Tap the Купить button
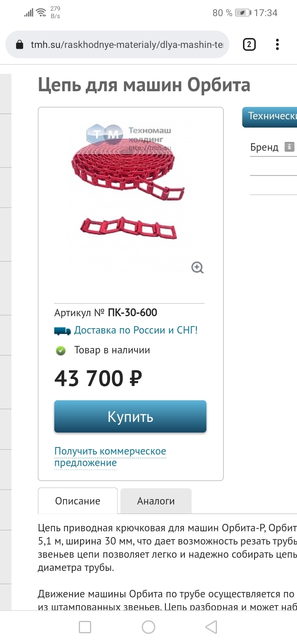The height and width of the screenshot is (644, 297). [130, 416]
